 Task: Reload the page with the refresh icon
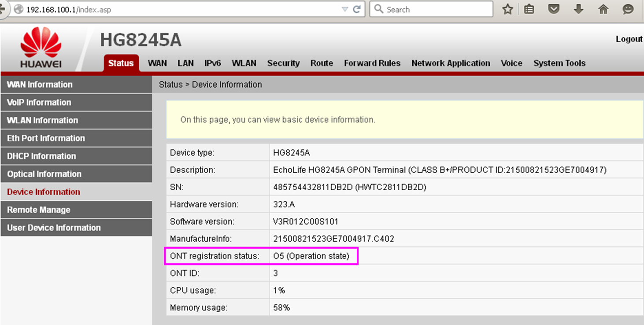coord(357,9)
